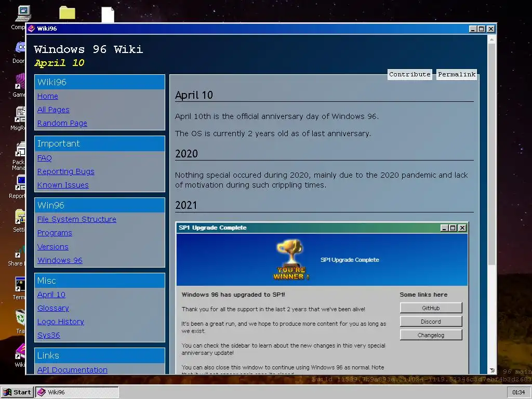Screen dimensions: 532x399
Task: Close the Wiki96 window
Action: coord(490,29)
